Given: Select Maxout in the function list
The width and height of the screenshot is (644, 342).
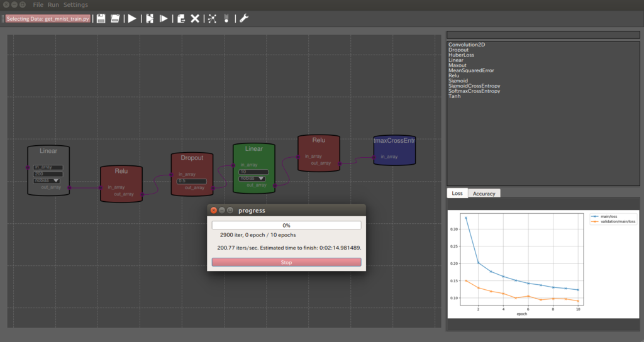Looking at the screenshot, I should coord(457,65).
